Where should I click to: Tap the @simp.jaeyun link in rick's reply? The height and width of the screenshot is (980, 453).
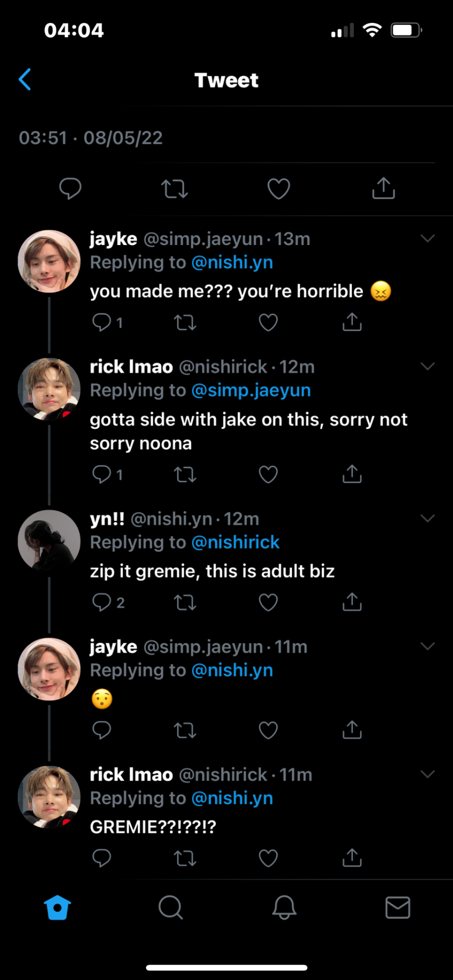tap(251, 390)
